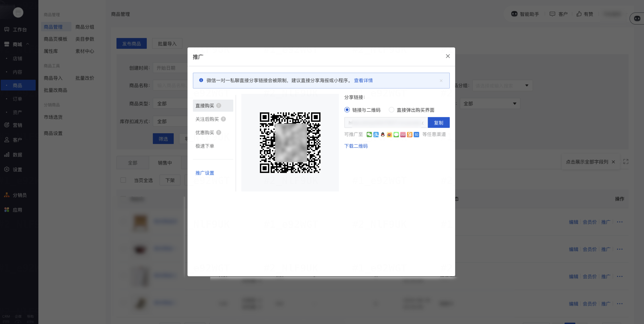The image size is (644, 324).
Task: Click the first product's thumbnail image
Action: 140,222
